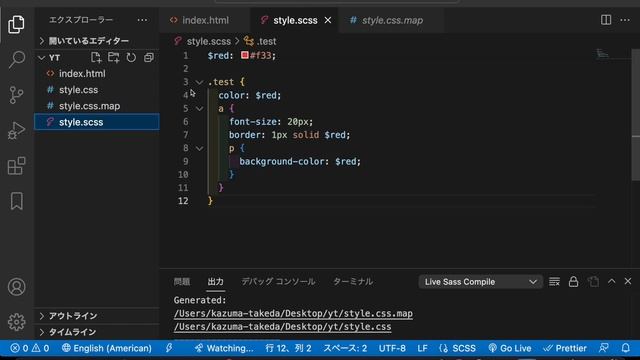The height and width of the screenshot is (360, 640).
Task: Open the Manage gear icon
Action: pyautogui.click(x=16, y=322)
